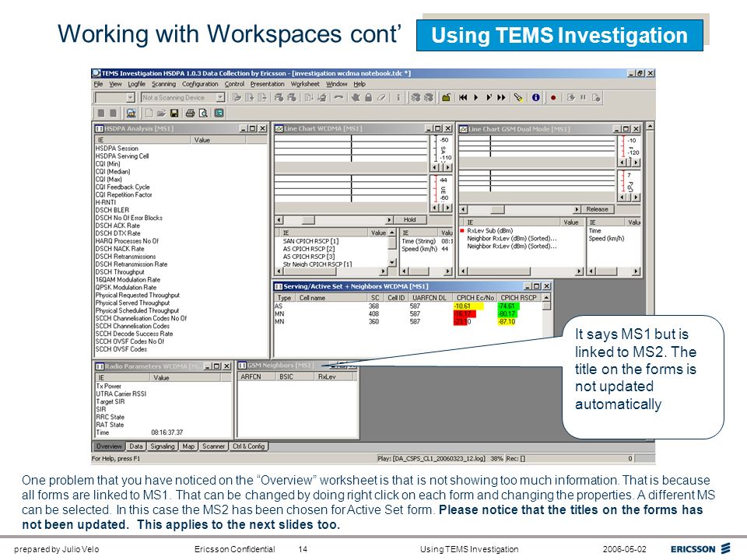
Task: Click the blue information icon in toolbar
Action: click(536, 98)
